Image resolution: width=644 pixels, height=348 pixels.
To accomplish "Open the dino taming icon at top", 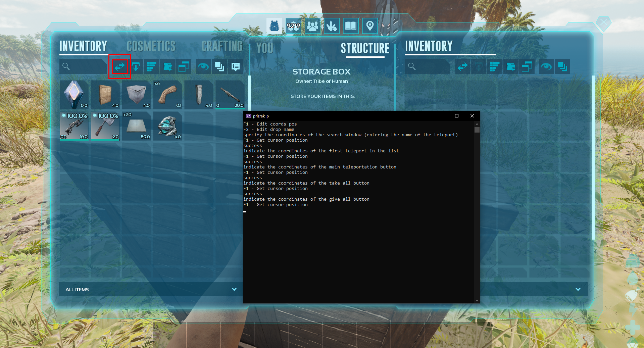I will pos(332,26).
